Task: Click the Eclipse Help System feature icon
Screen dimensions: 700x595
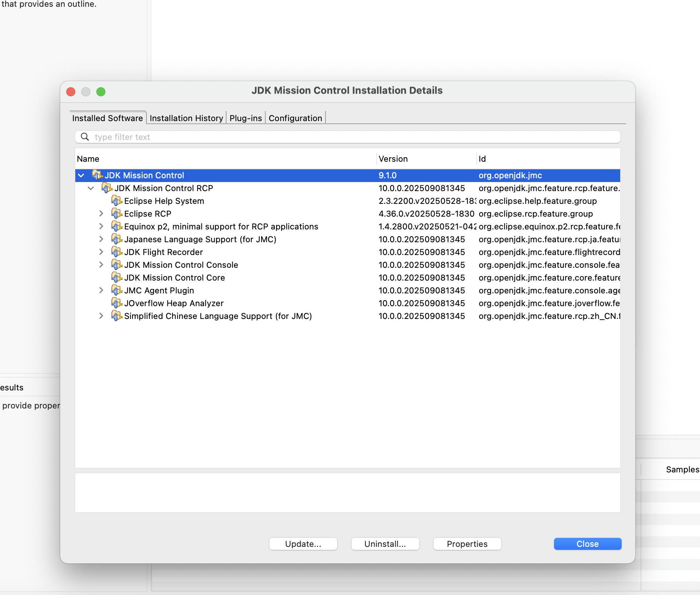Action: click(117, 201)
